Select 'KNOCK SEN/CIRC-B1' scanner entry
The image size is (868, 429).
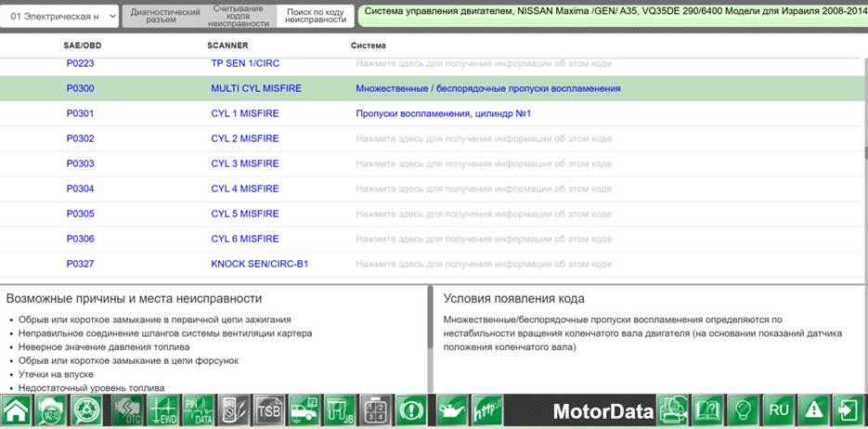click(x=260, y=264)
